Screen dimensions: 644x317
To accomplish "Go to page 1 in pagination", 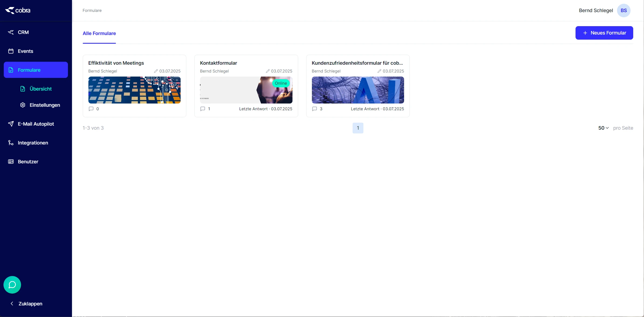I will [358, 128].
